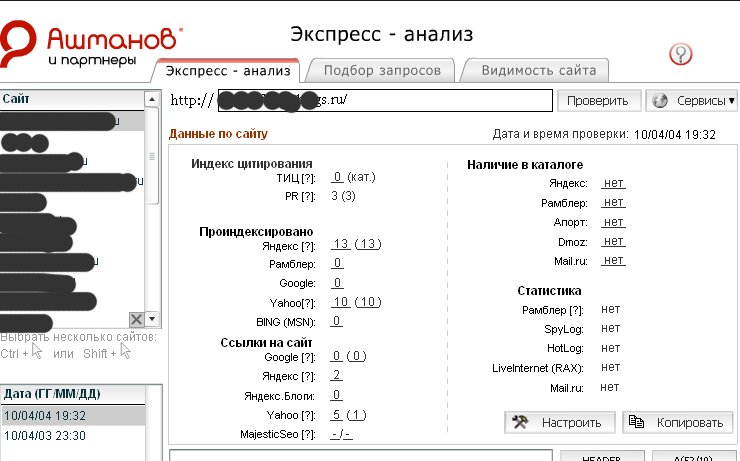The height and width of the screenshot is (461, 740).
Task: Click the site URL input field
Action: 385,101
